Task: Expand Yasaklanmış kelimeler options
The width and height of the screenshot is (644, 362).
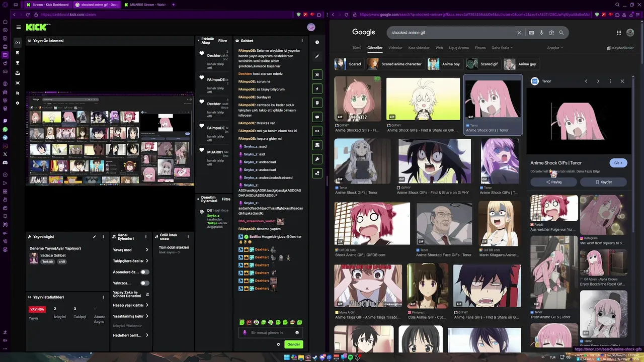Action: pyautogui.click(x=147, y=316)
